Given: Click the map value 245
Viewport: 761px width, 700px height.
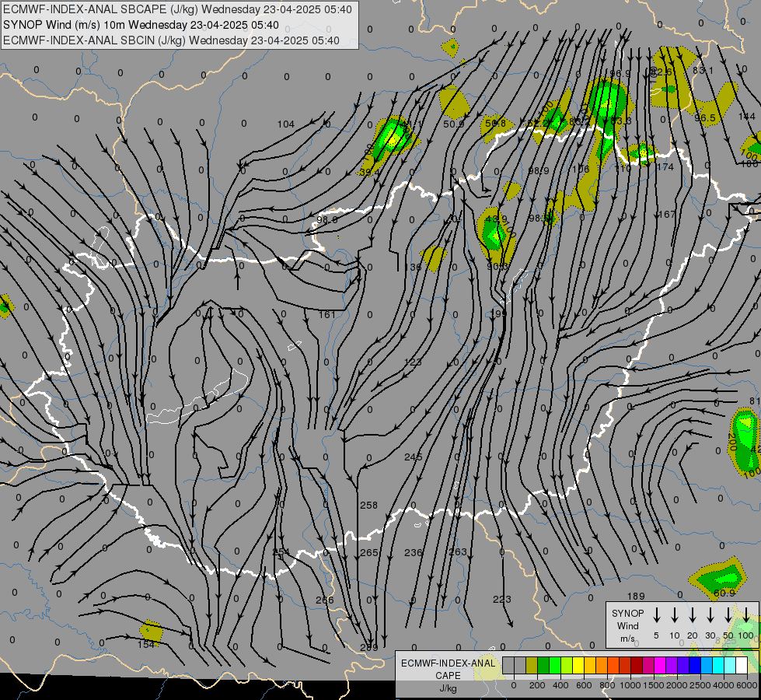Looking at the screenshot, I should [413, 457].
